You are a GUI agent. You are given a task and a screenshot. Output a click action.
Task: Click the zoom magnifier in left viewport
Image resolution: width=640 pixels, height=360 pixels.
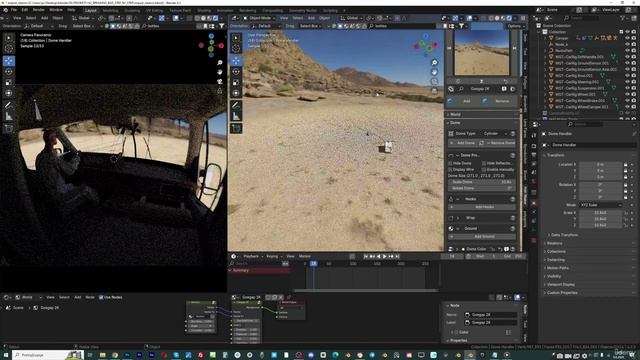point(220,62)
